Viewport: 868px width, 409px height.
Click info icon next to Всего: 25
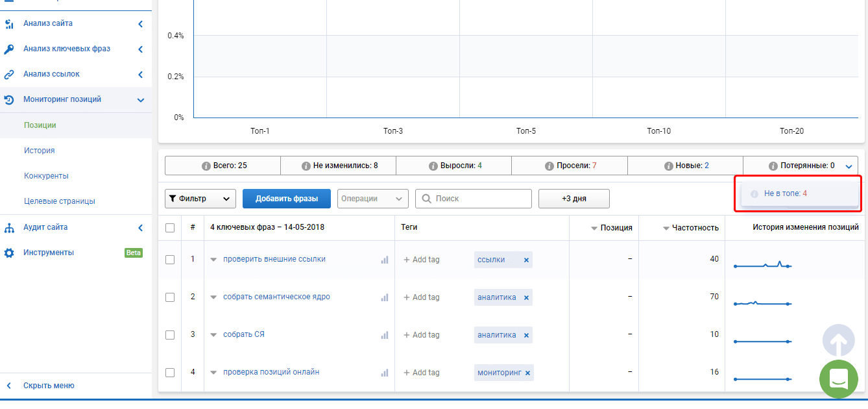coord(206,166)
